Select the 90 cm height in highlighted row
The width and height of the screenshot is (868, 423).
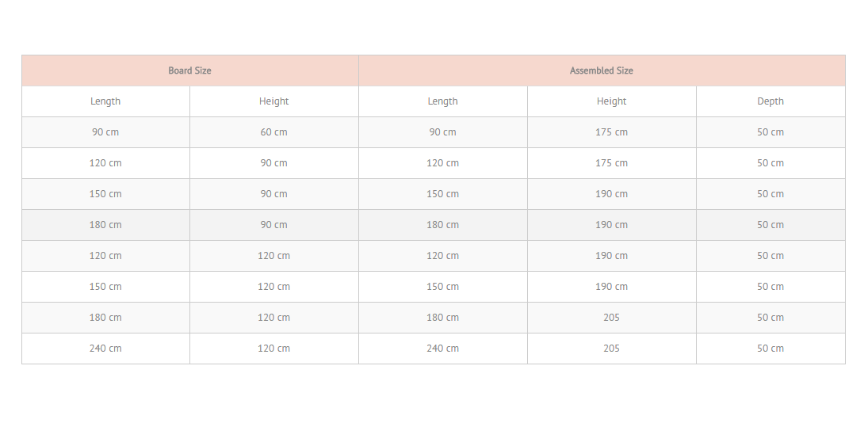pyautogui.click(x=274, y=225)
